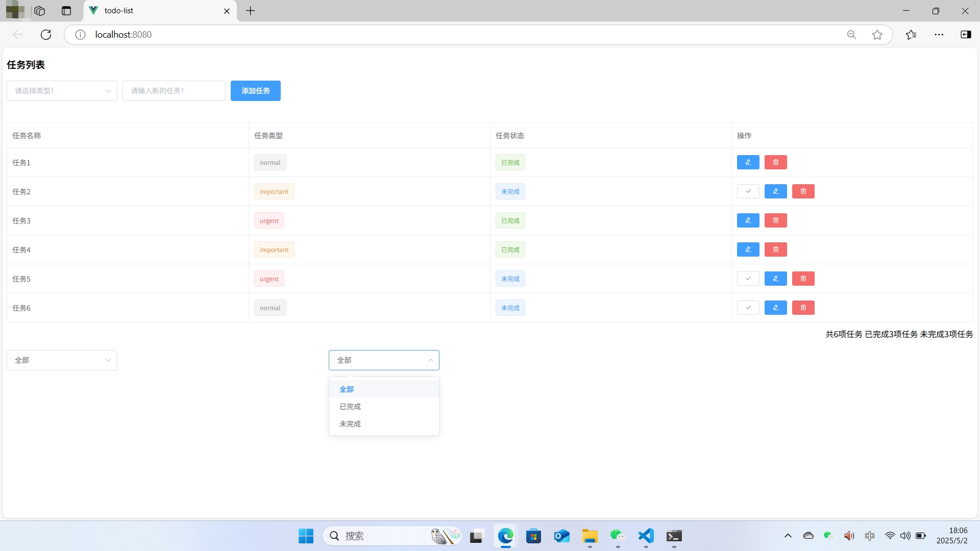Mark 任务6 as completed with checkmark
The image size is (980, 551).
tap(748, 308)
